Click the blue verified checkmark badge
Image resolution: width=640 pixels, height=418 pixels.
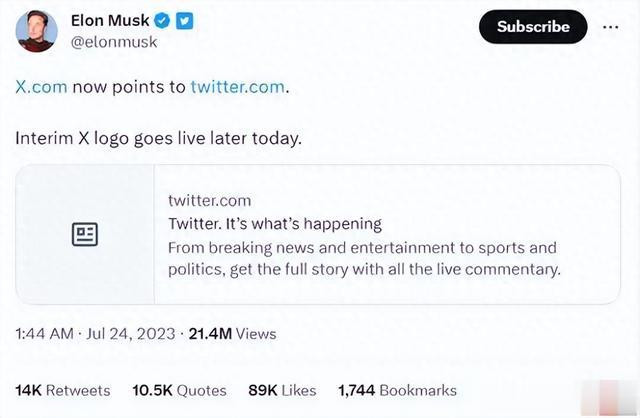162,20
